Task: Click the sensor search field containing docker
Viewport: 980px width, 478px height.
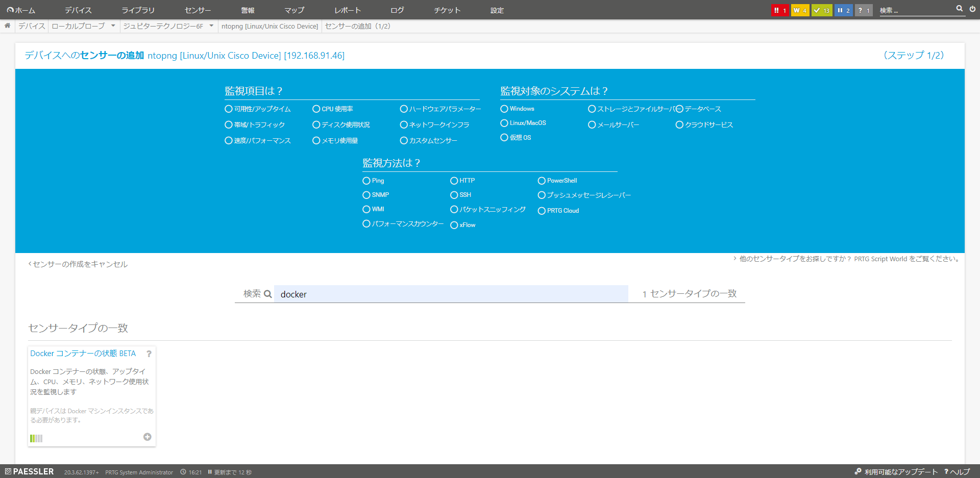Action: pyautogui.click(x=451, y=294)
